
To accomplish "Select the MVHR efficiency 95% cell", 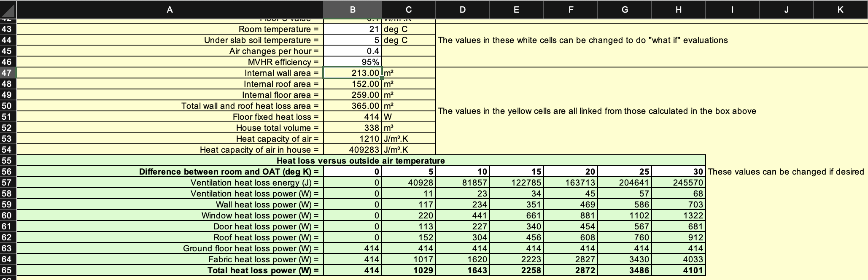I will pos(353,62).
